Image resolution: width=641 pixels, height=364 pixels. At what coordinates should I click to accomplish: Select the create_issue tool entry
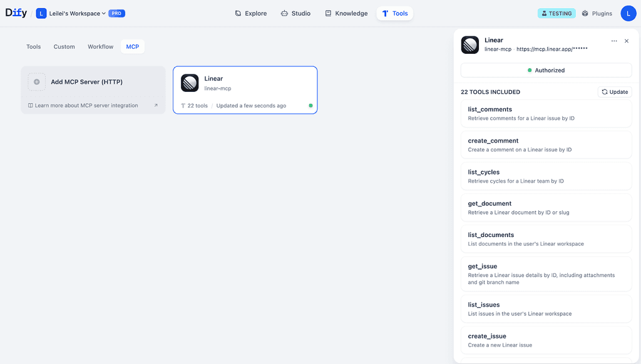[546, 340]
